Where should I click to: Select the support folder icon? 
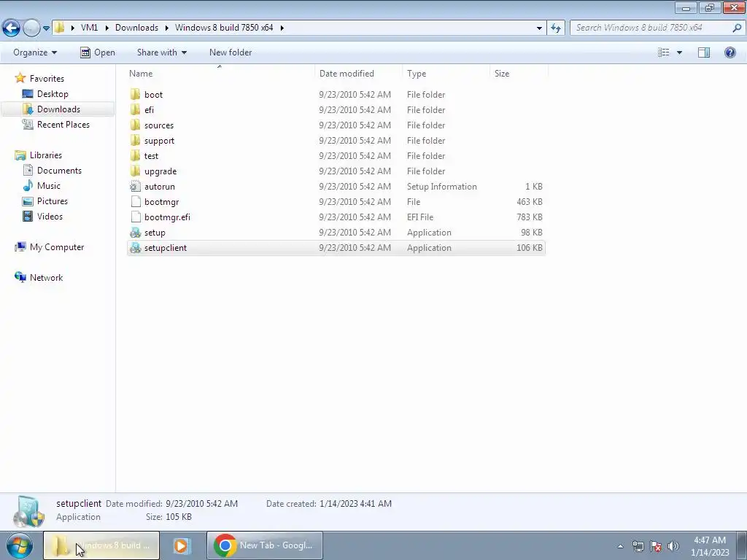(135, 141)
